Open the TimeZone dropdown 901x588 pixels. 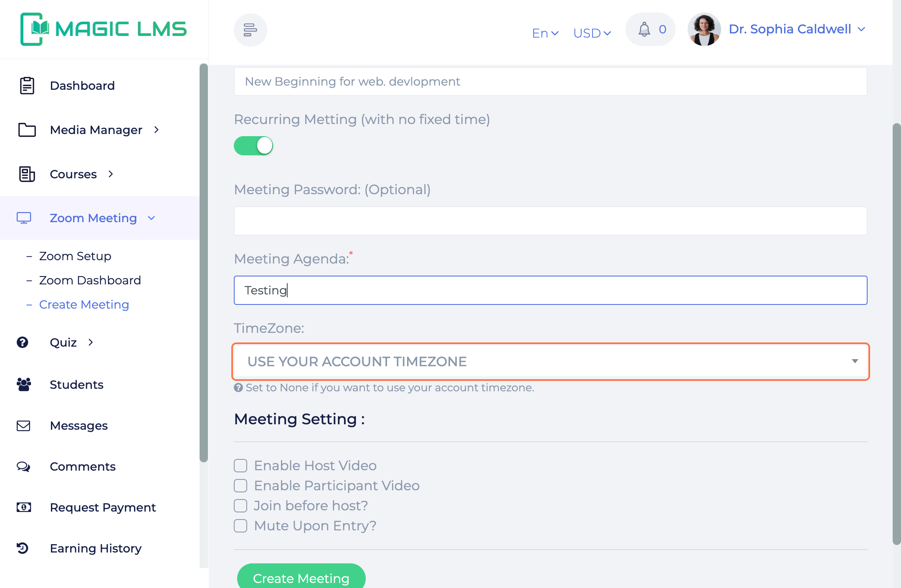pos(551,362)
